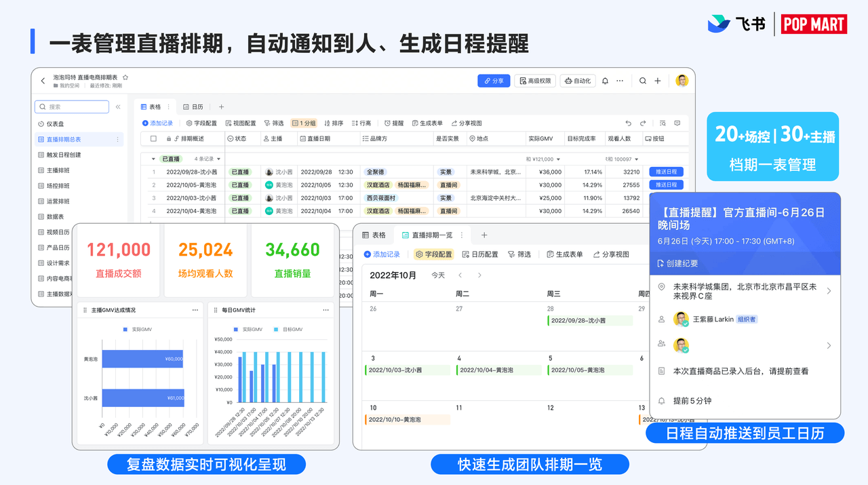868x485 pixels.
Task: Click the undo arrow in the table toolbar
Action: coord(629,123)
